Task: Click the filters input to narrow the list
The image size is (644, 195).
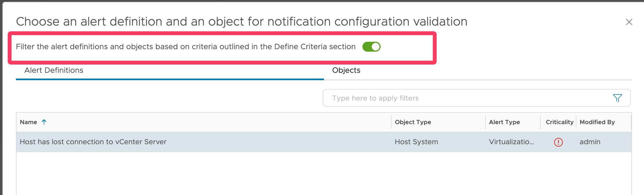Action: (x=440, y=98)
